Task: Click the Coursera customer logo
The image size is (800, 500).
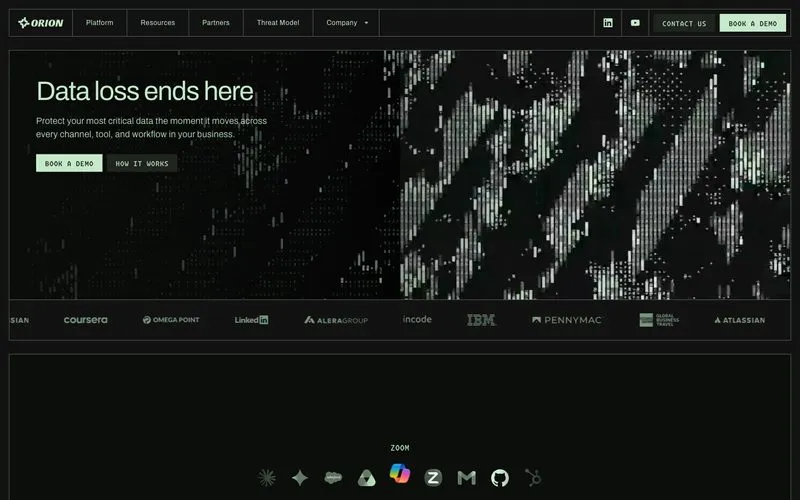Action: [86, 320]
